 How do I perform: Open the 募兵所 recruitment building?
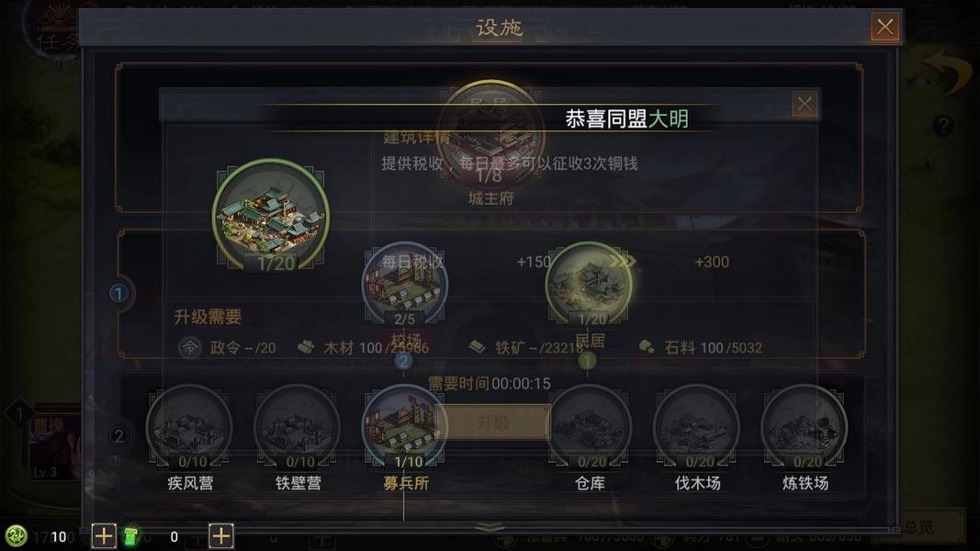click(x=405, y=428)
